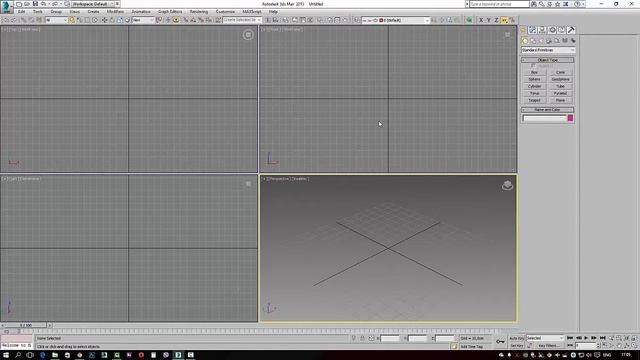Screen dimensions: 640x360
Task: Click the time slider frame handle
Action: click(26, 325)
